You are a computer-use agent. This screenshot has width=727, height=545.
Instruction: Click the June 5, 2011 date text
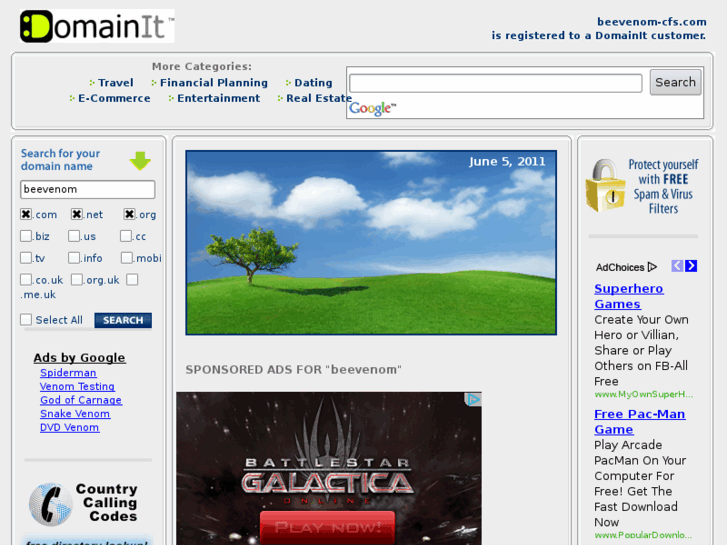[x=507, y=161]
